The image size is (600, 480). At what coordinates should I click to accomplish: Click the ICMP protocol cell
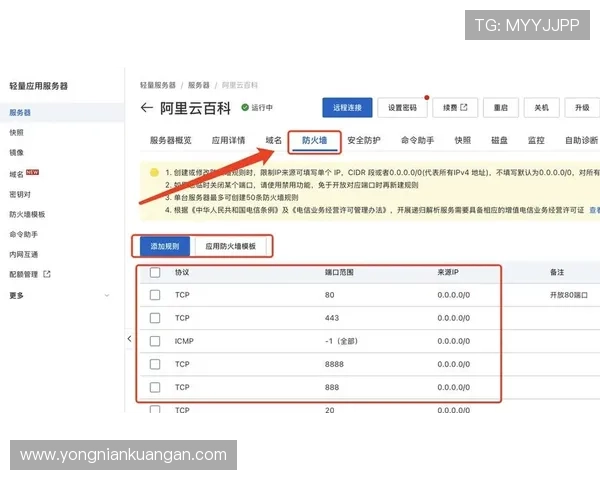click(x=184, y=341)
